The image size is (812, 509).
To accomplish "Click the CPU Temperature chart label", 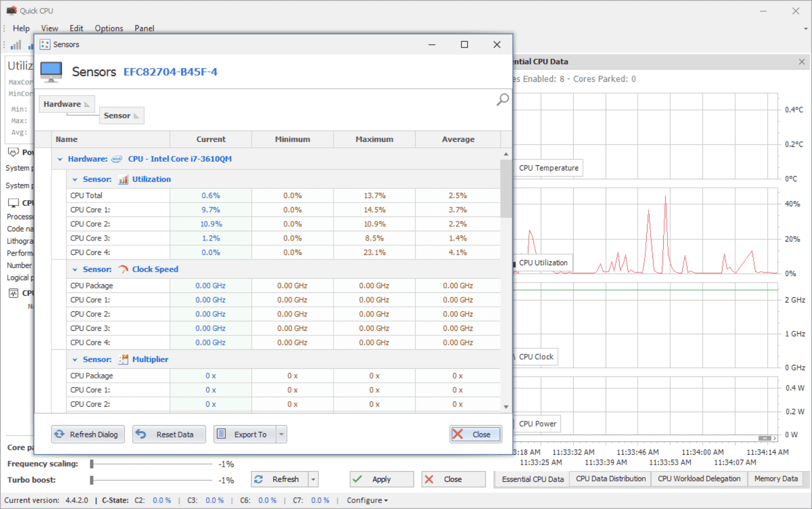I will (548, 168).
